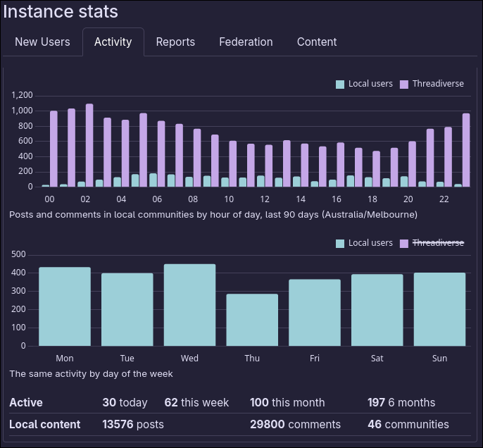Image resolution: width=483 pixels, height=448 pixels.
Task: Click the '100 this month' stat
Action: [287, 403]
